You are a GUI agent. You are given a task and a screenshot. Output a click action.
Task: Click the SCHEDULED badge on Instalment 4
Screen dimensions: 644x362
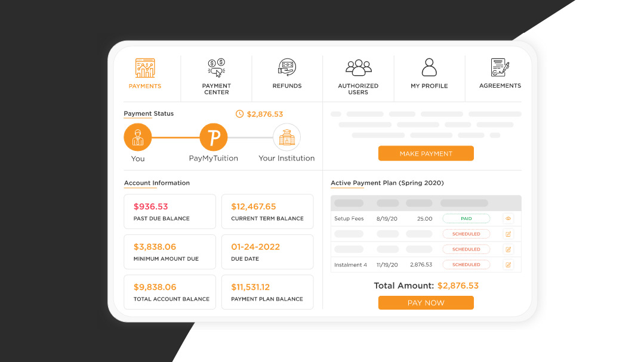pyautogui.click(x=466, y=264)
